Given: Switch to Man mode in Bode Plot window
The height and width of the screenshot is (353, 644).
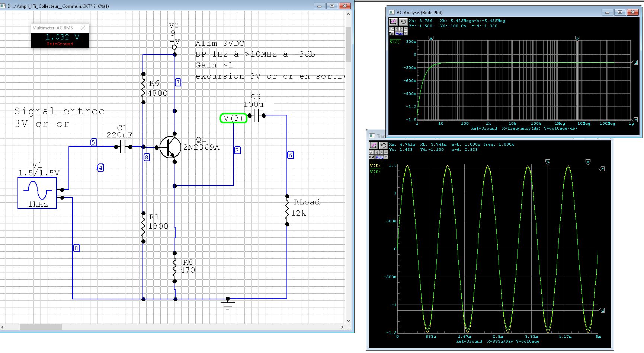Looking at the screenshot, I should tap(391, 34).
